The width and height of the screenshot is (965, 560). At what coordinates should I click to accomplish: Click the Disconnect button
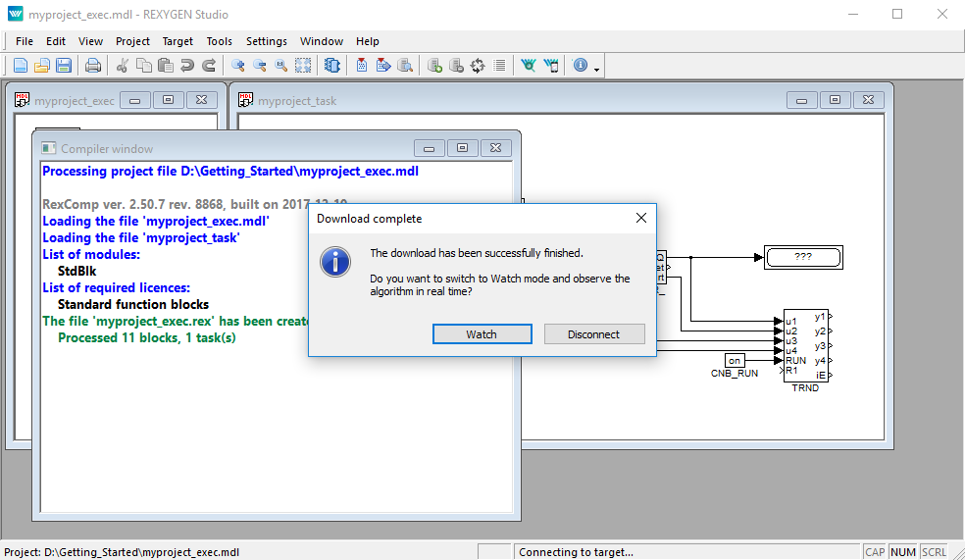[x=594, y=334]
